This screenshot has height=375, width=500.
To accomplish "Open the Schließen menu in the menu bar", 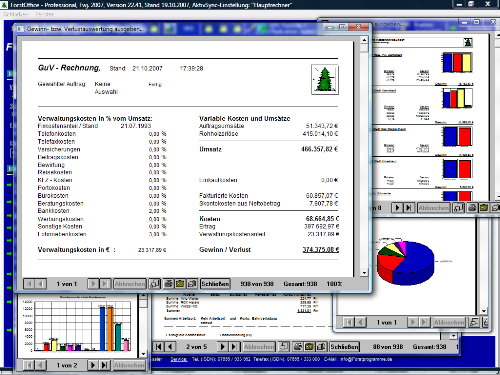I will pos(16,14).
